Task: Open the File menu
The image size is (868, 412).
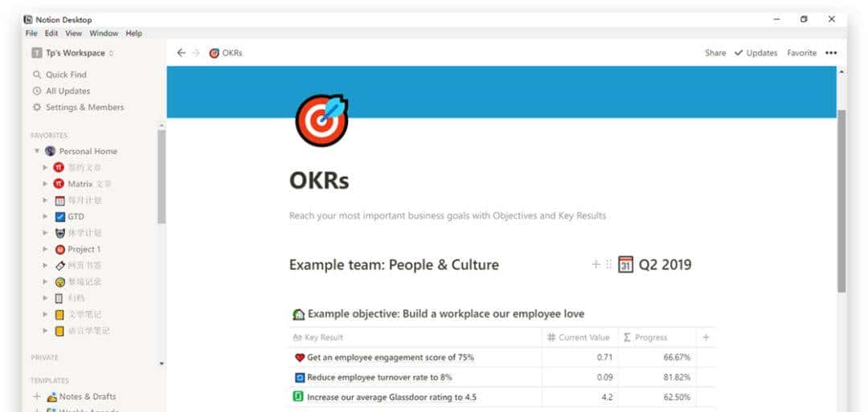Action: coord(31,33)
